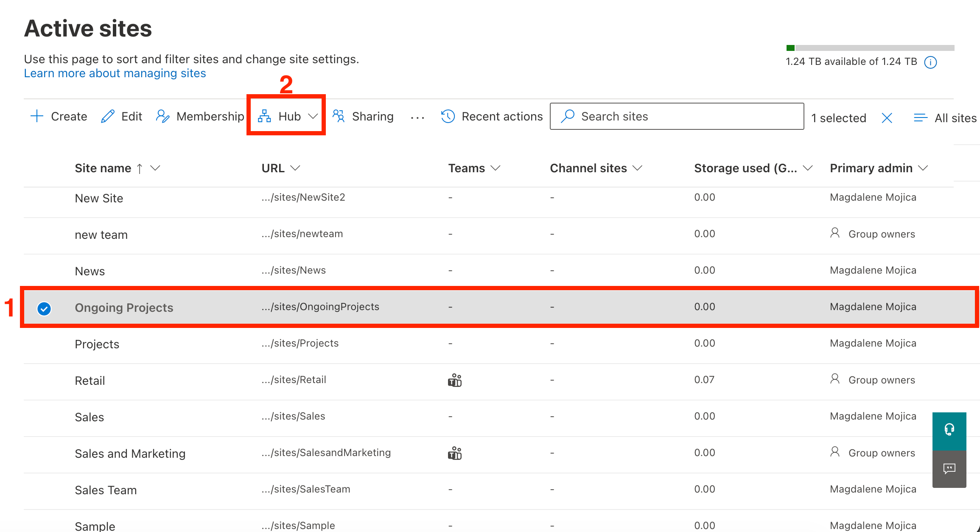
Task: Click the Teams icon for Sales and Marketing
Action: coord(454,453)
